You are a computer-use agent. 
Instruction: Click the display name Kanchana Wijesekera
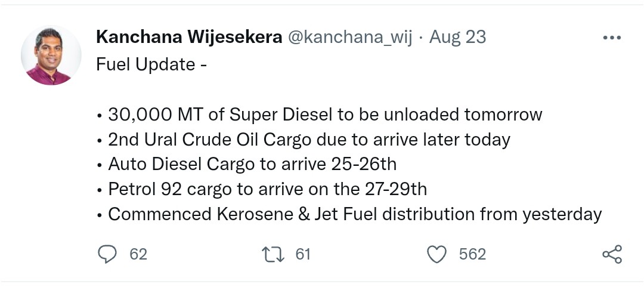(189, 38)
